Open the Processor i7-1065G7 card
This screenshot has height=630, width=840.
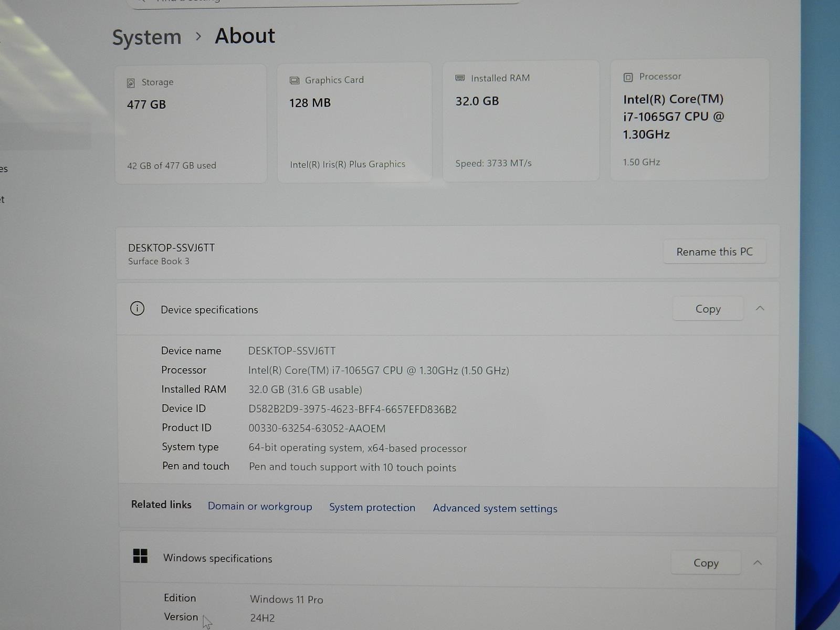(689, 119)
